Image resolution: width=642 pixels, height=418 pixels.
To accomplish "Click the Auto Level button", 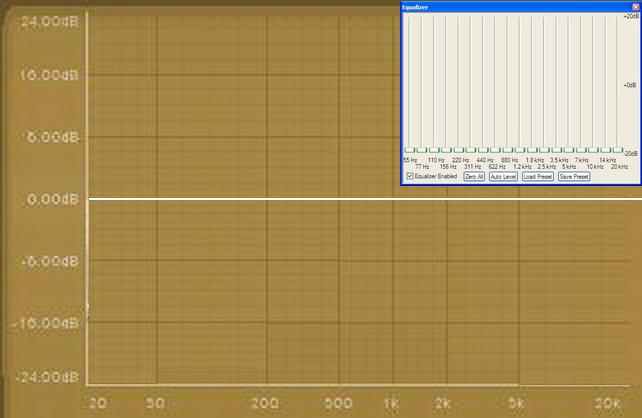I will pos(503,176).
